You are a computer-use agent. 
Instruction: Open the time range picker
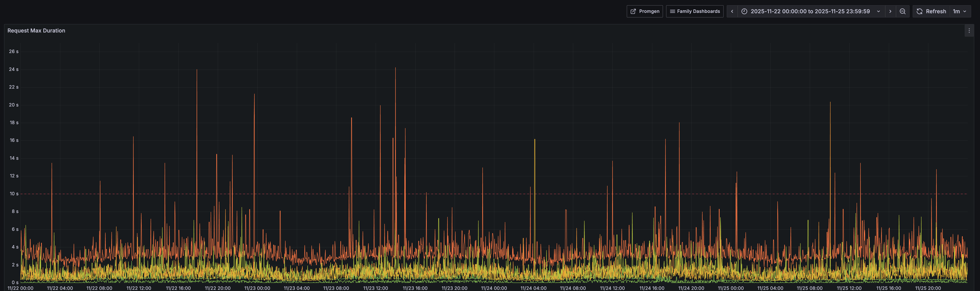tap(810, 11)
